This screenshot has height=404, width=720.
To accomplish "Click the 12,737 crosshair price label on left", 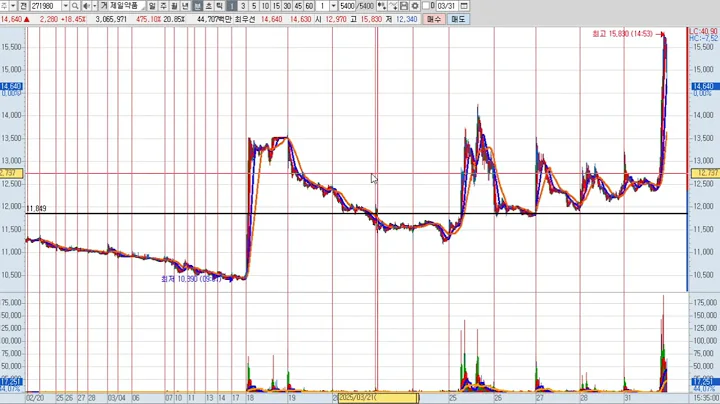I will click(11, 173).
